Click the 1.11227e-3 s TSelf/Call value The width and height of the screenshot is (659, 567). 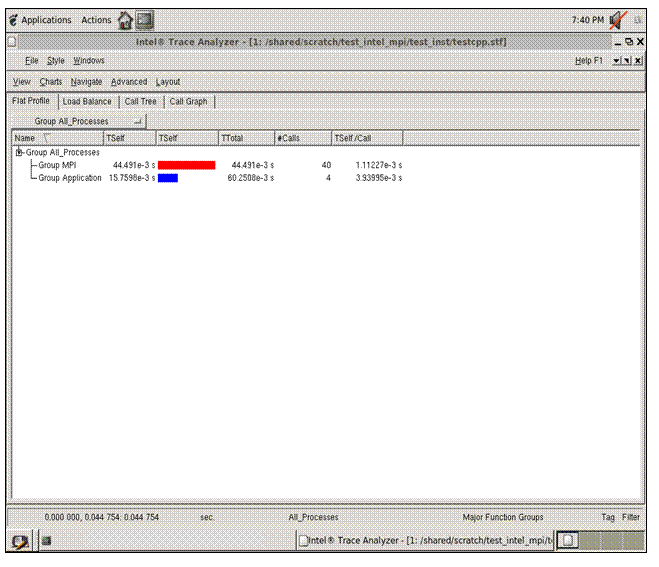pos(379,165)
